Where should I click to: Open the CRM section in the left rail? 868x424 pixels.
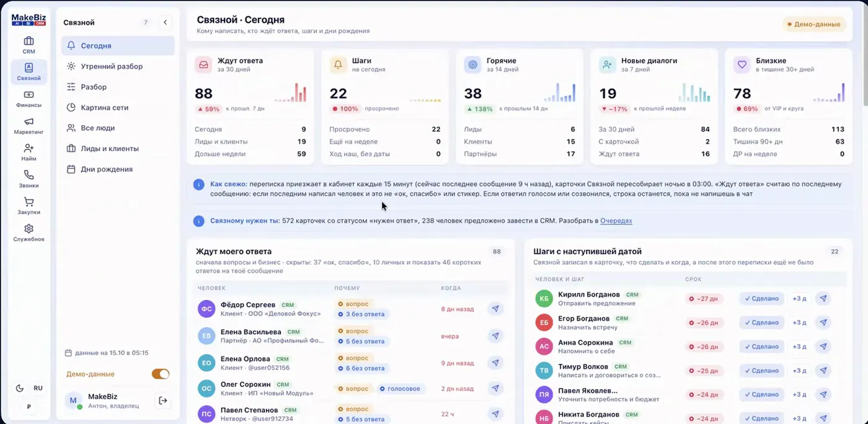[x=29, y=45]
